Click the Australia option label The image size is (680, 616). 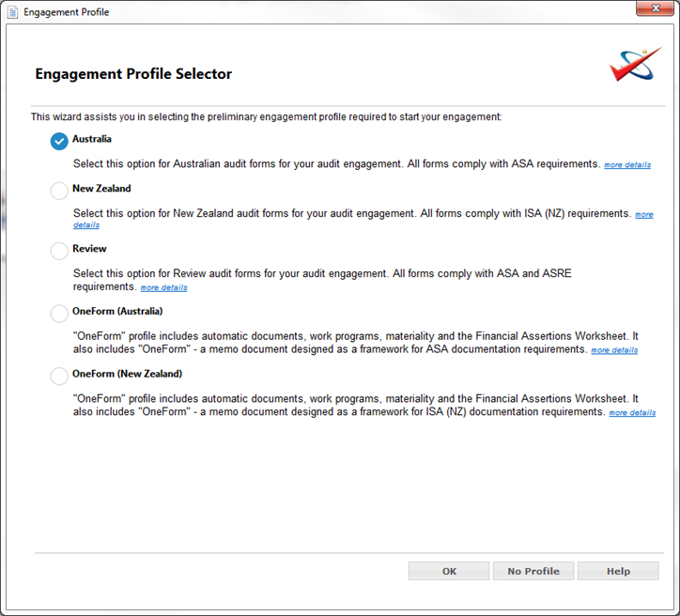[x=91, y=139]
